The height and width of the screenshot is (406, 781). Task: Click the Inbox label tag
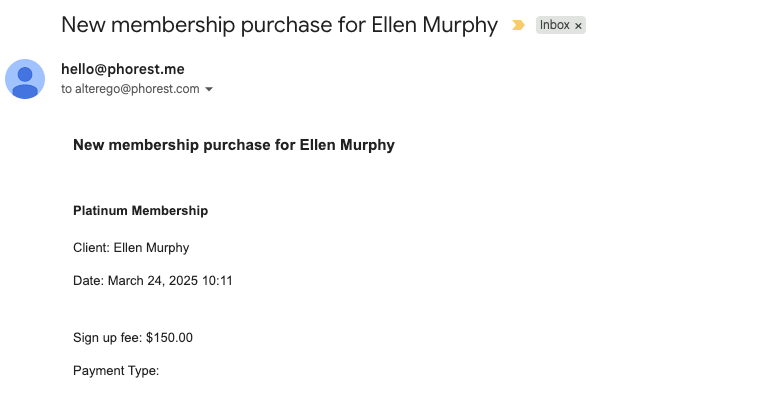(554, 25)
